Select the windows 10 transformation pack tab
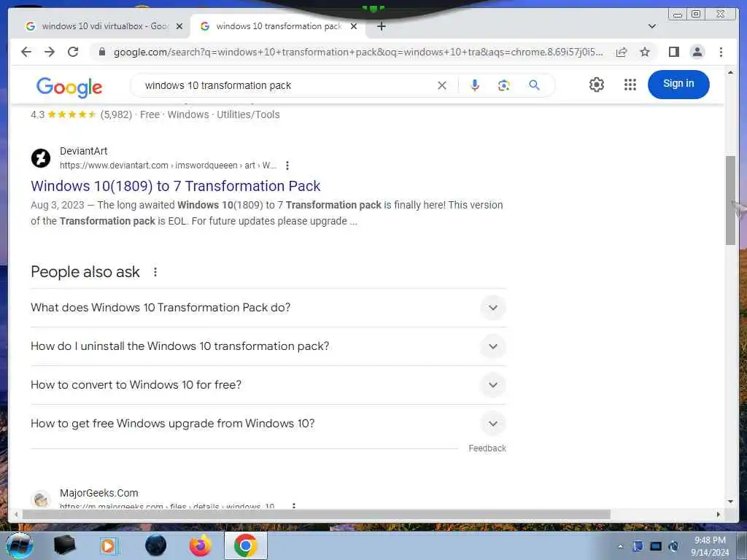 [x=279, y=26]
